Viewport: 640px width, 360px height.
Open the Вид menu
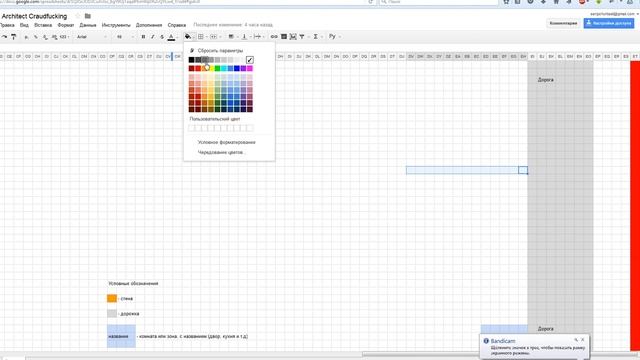24,25
